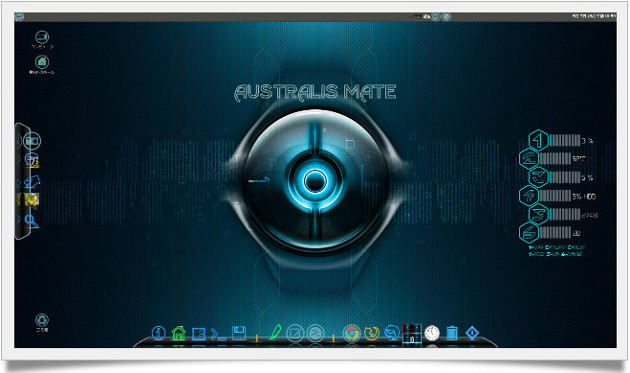Open the round notepad dock icon
630x373 pixels.
point(295,333)
